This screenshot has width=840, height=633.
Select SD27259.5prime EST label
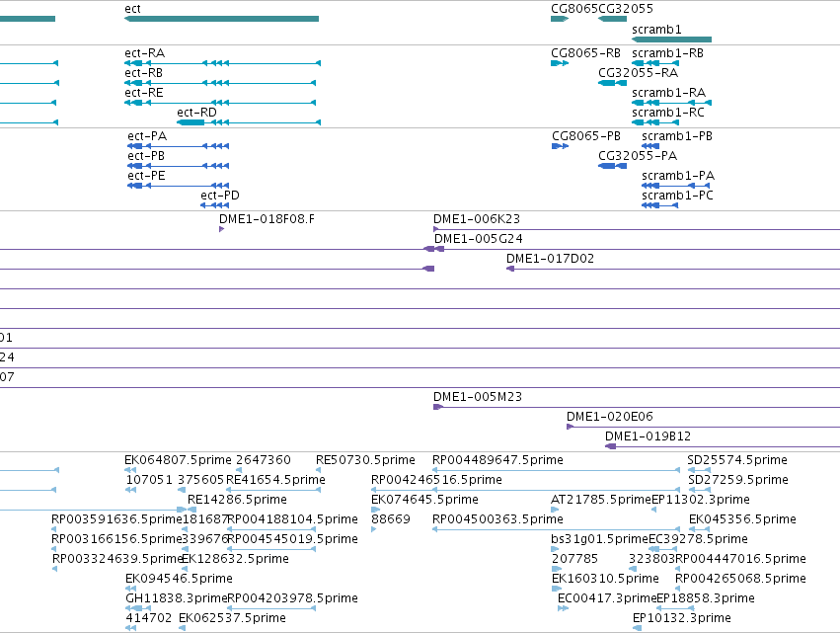coord(738,480)
